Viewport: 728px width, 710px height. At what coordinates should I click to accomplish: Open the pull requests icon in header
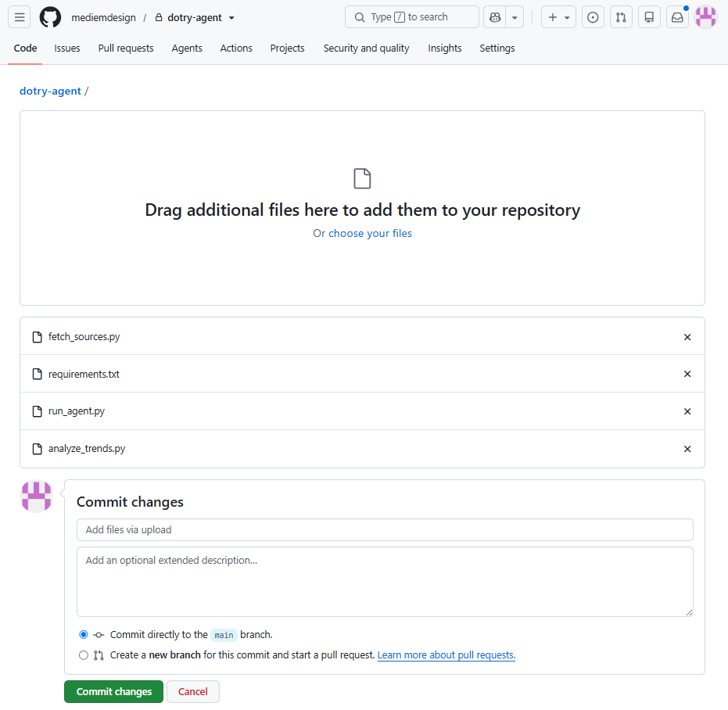621,17
